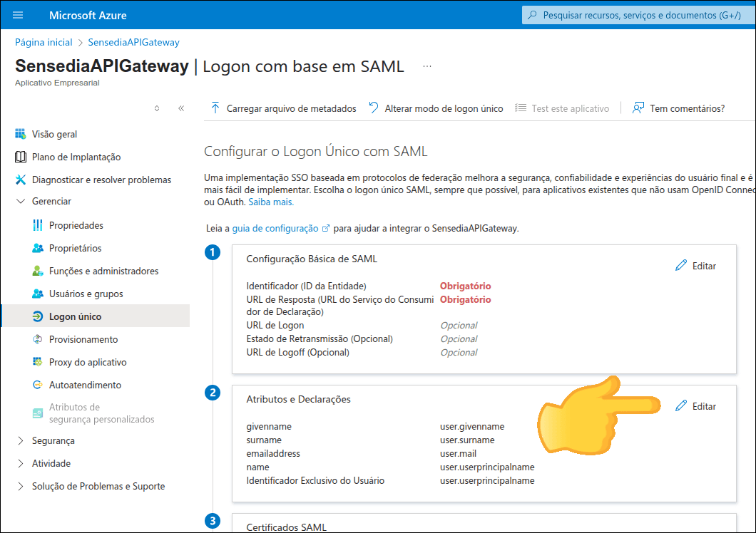Viewport: 756px width, 533px height.
Task: Navigate back via Página inicial breadcrumb
Action: (44, 42)
